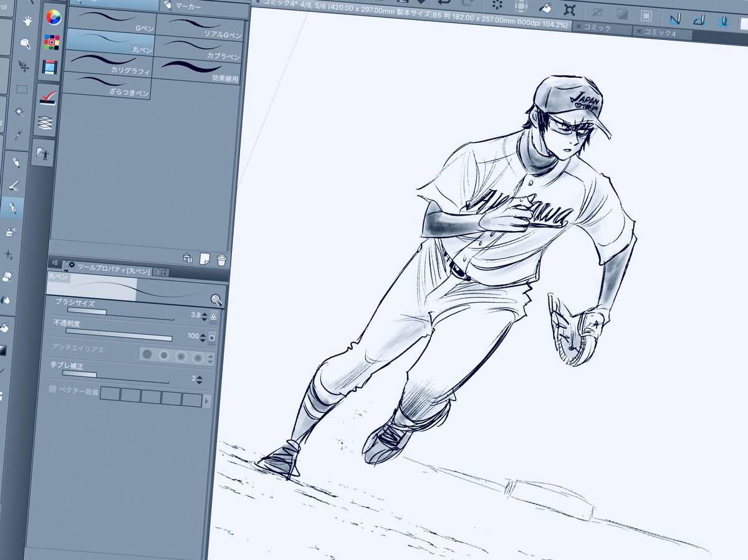The height and width of the screenshot is (560, 748).
Task: Select the ざらつきペン sub tool
Action: 107,85
